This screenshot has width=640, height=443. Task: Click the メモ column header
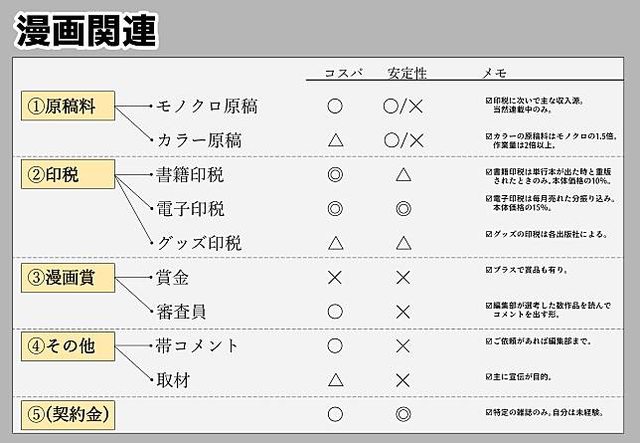pos(494,73)
